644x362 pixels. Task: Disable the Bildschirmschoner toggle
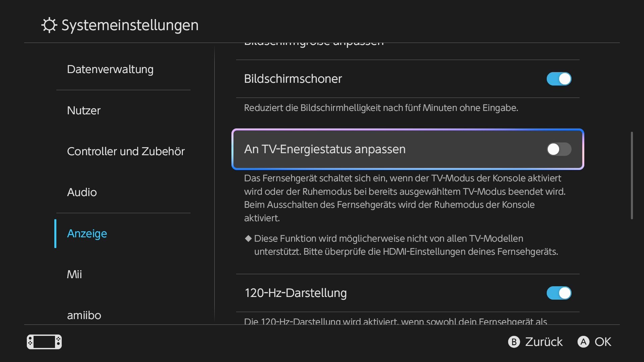click(x=559, y=79)
